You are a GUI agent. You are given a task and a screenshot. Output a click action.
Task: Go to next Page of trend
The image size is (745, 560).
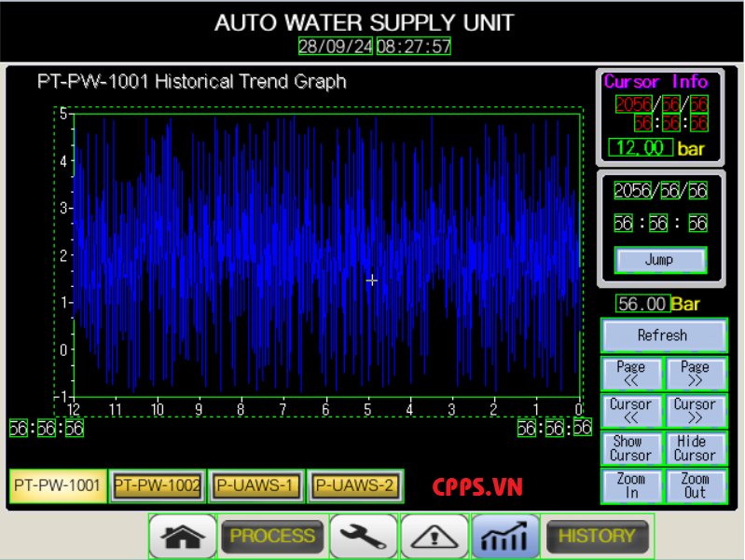click(x=695, y=374)
